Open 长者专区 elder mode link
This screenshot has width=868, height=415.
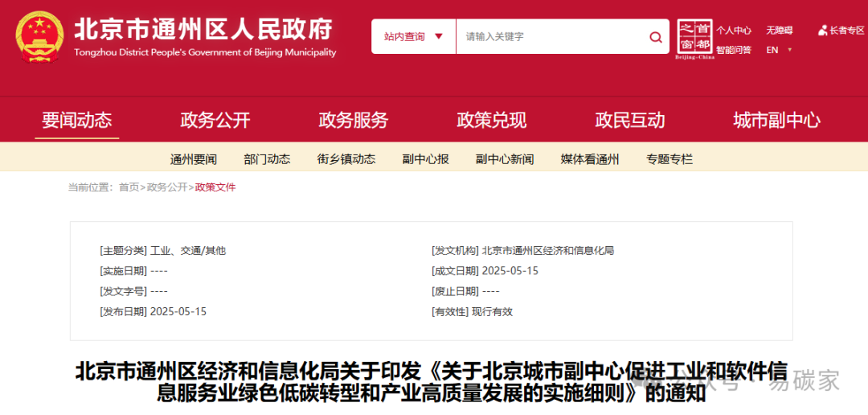click(845, 31)
